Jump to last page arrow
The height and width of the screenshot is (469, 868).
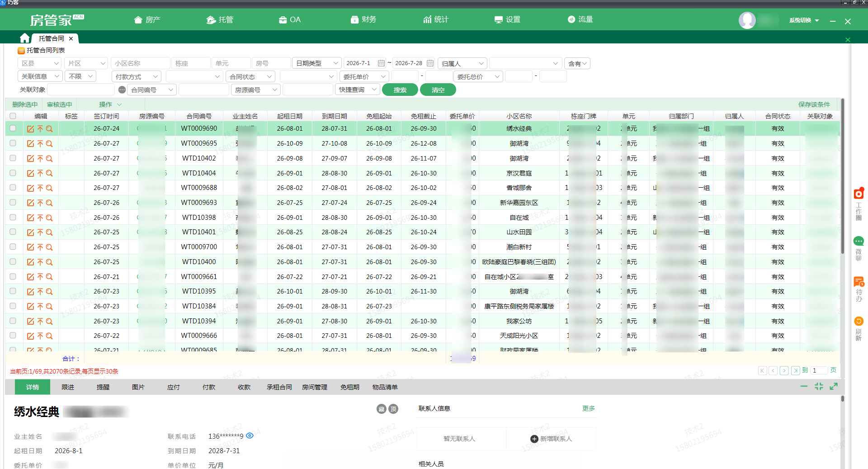[795, 370]
